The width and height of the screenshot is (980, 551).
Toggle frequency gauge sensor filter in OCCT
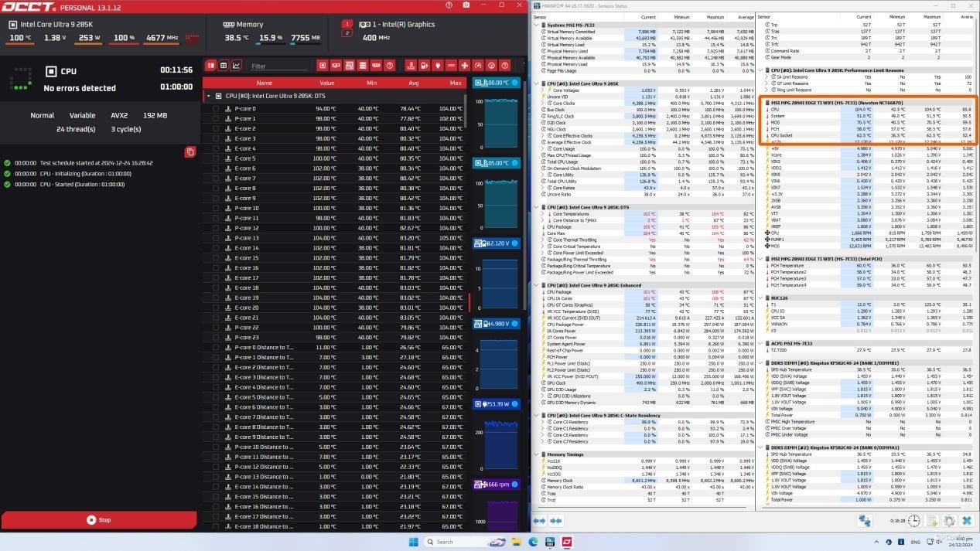(x=477, y=66)
